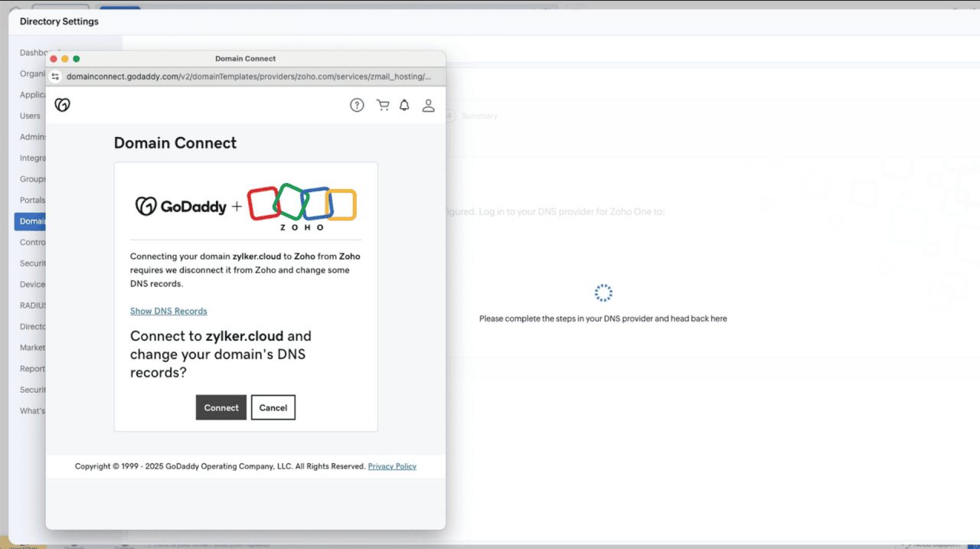Select Users in the Directory sidebar

point(31,116)
